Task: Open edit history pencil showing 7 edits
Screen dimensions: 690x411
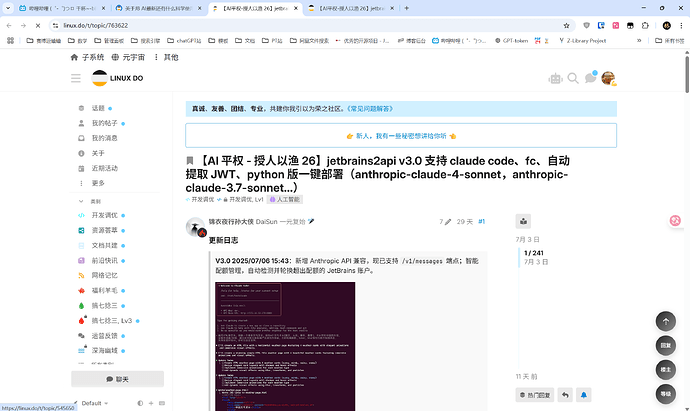Action: [445, 222]
